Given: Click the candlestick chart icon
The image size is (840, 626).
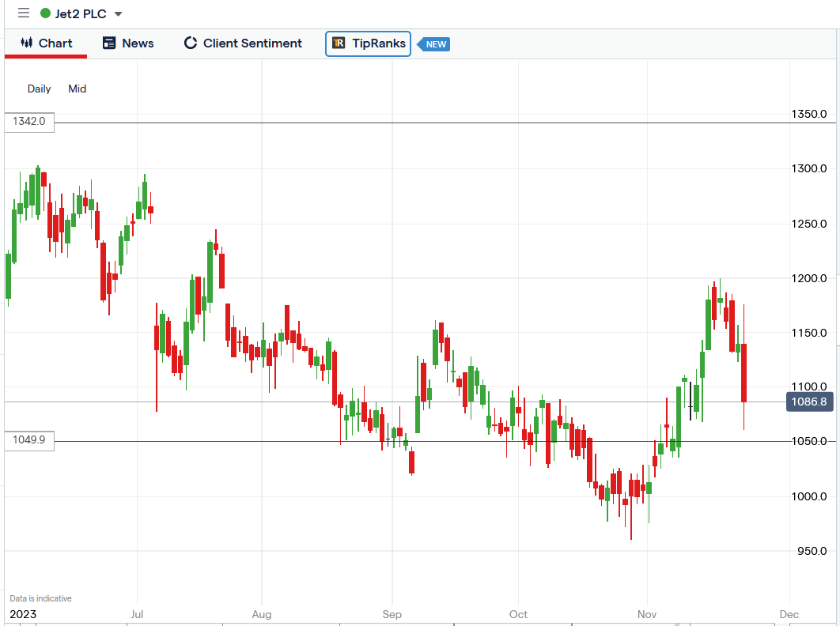Looking at the screenshot, I should tap(27, 43).
